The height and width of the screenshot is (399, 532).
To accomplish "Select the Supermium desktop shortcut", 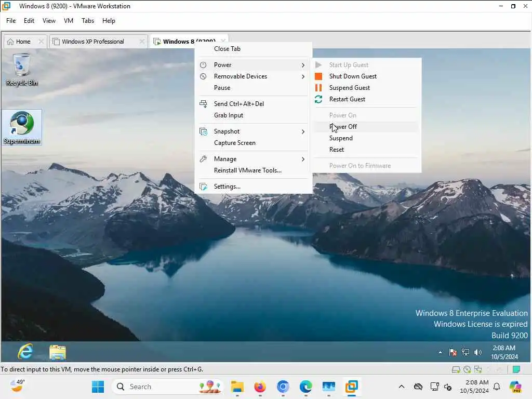I will (x=22, y=127).
